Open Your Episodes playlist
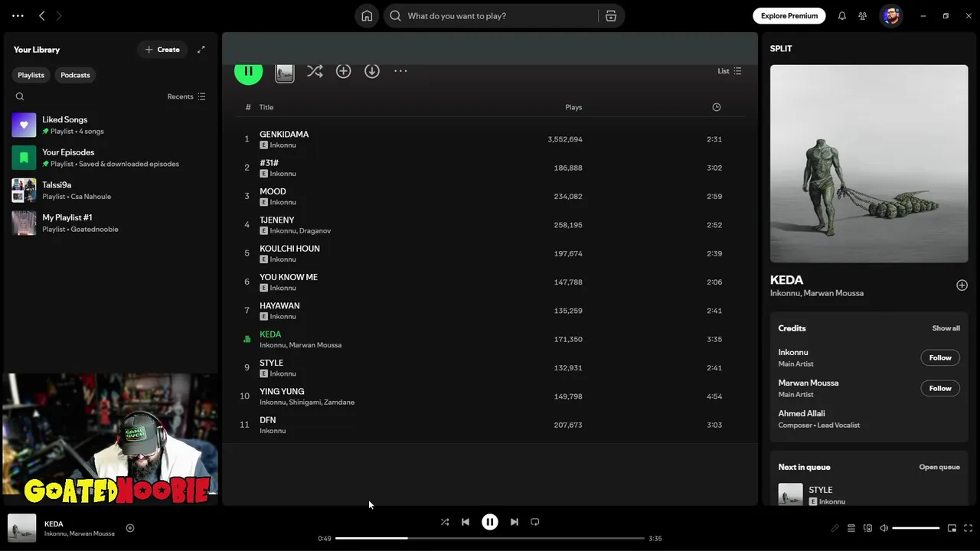Viewport: 980px width, 551px height. click(x=111, y=158)
